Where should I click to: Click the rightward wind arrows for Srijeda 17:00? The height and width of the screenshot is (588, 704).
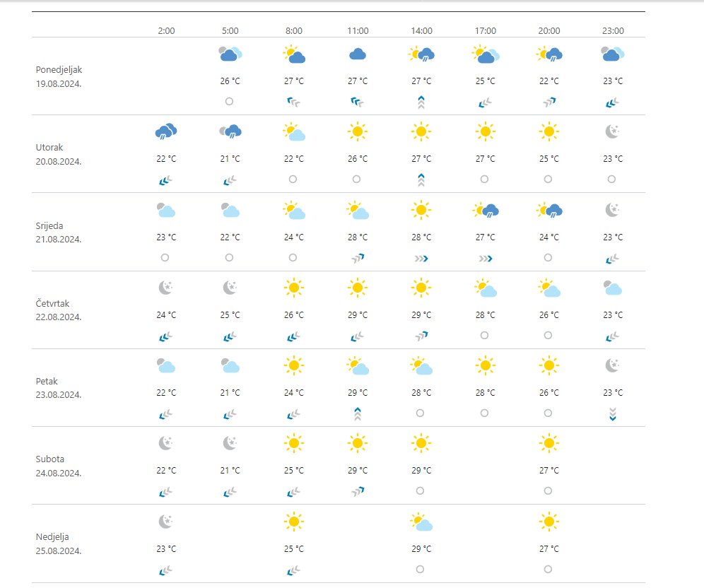pyautogui.click(x=485, y=258)
